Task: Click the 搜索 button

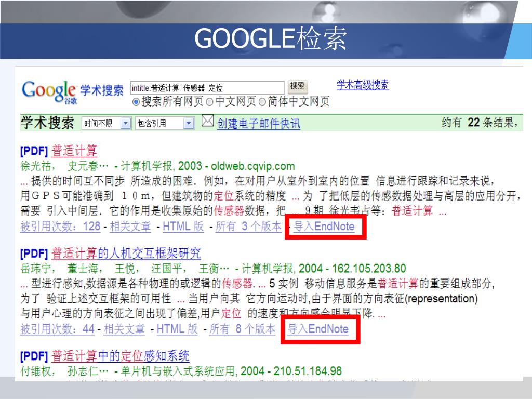Action: 298,87
